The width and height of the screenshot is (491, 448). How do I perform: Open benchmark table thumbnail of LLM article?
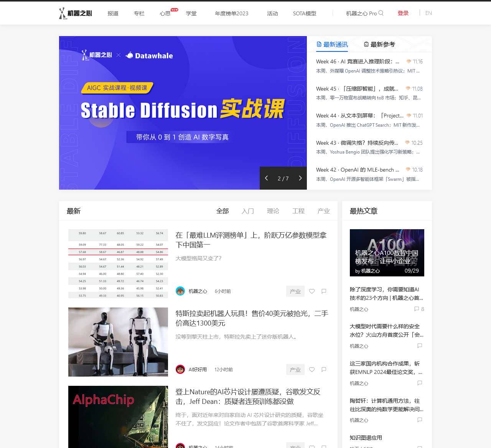[x=118, y=264]
